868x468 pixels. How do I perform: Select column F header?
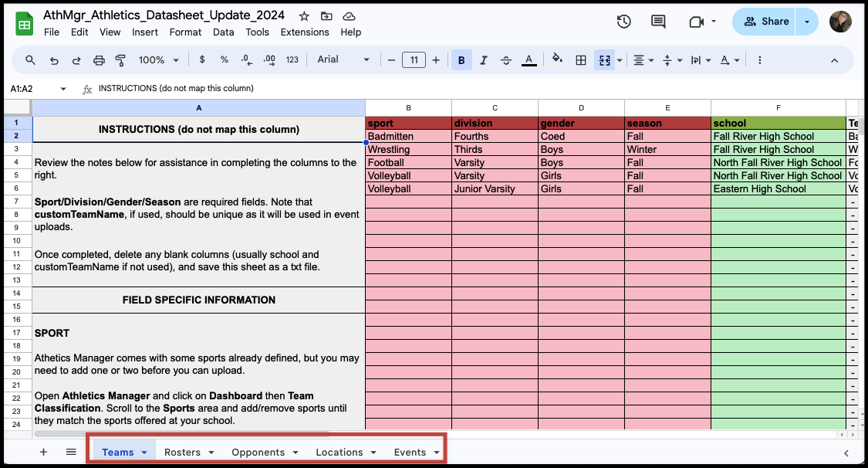click(778, 108)
